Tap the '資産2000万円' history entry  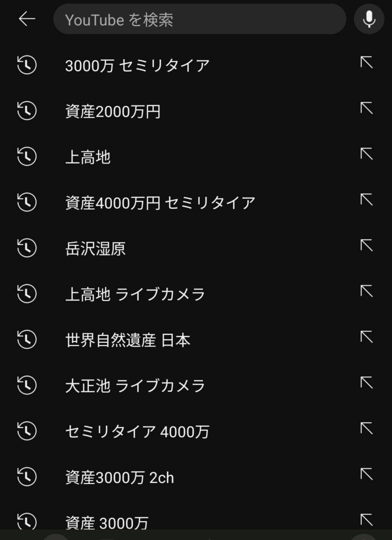point(113,112)
